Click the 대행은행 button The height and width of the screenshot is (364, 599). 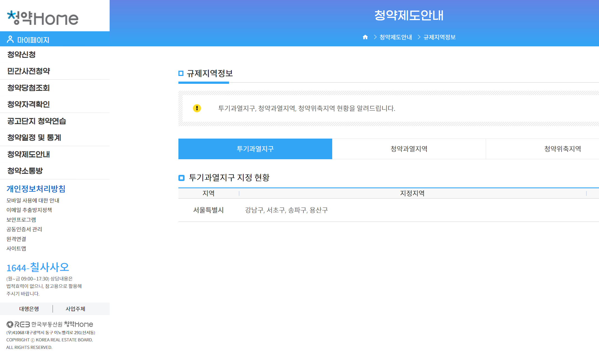click(x=29, y=309)
